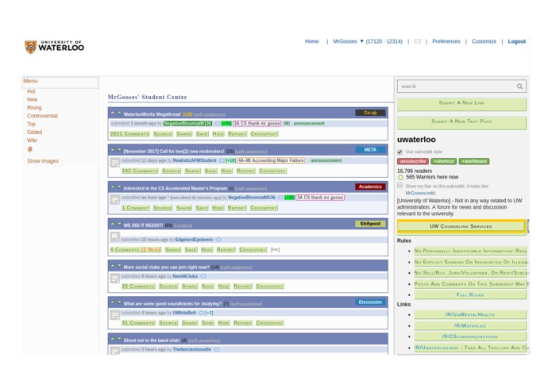Select Controversial in the left menu
The height and width of the screenshot is (392, 552).
tap(42, 116)
